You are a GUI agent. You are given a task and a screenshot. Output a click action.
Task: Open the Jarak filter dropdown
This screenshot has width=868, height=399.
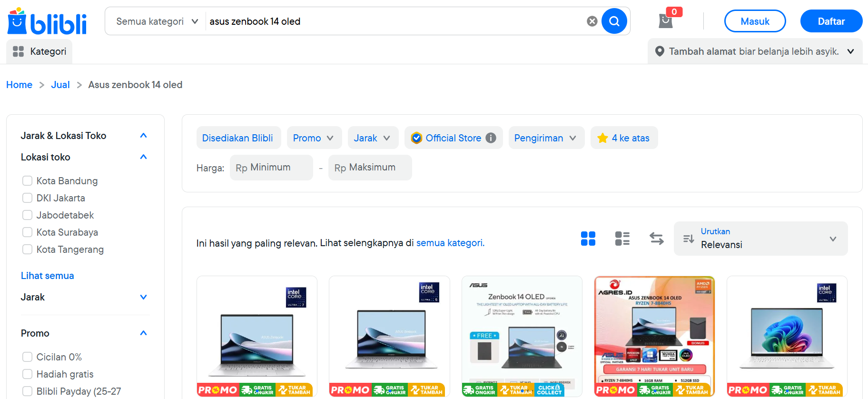[373, 138]
